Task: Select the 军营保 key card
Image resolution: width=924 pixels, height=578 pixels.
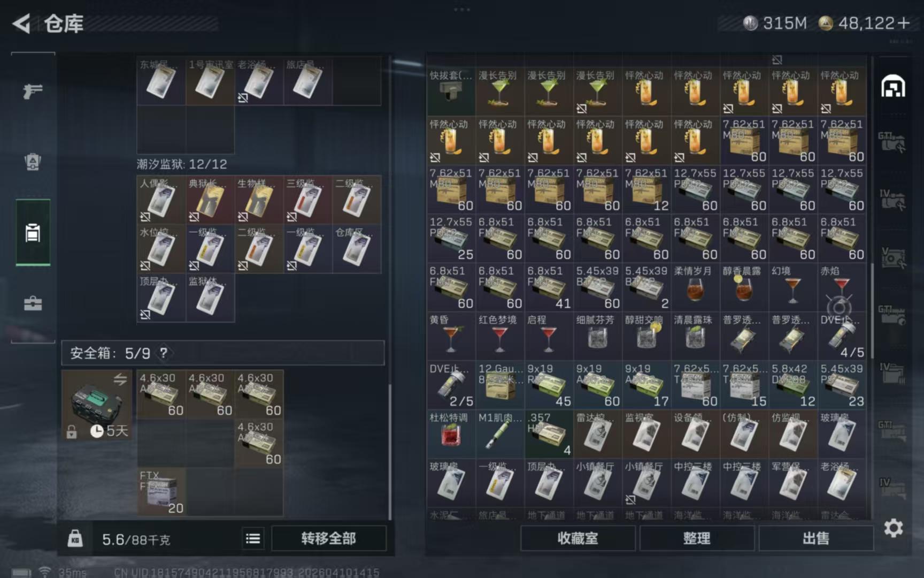Action: coord(793,483)
